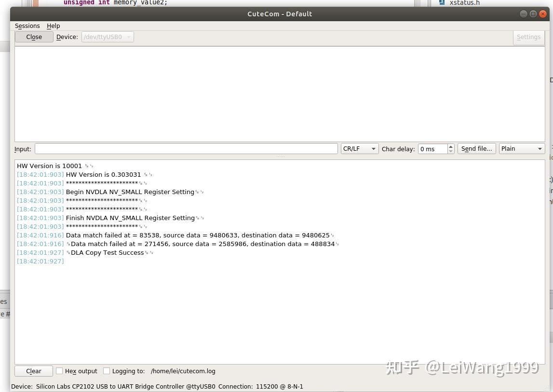
Task: Click Send file... to transmit a file
Action: click(476, 148)
